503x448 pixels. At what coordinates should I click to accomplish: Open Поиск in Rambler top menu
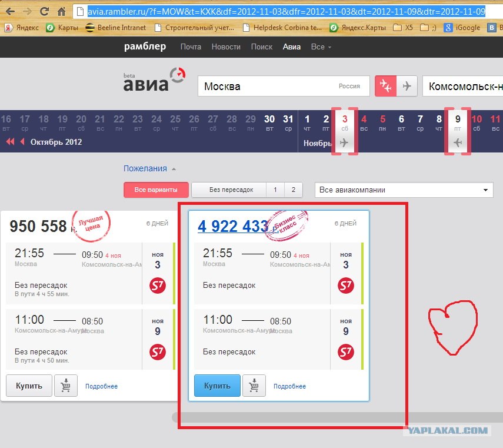261,47
